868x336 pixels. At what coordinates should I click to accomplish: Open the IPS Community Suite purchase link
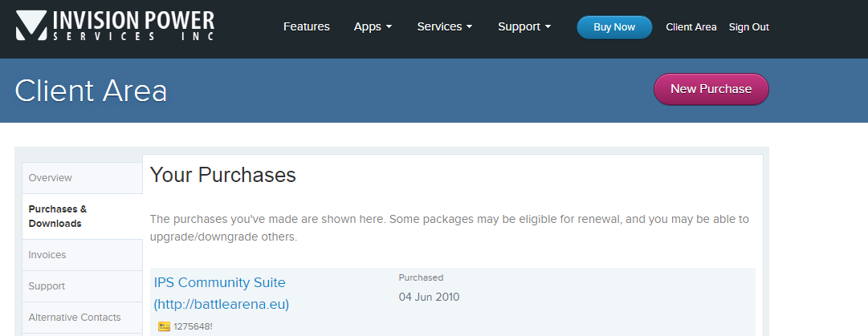click(221, 293)
